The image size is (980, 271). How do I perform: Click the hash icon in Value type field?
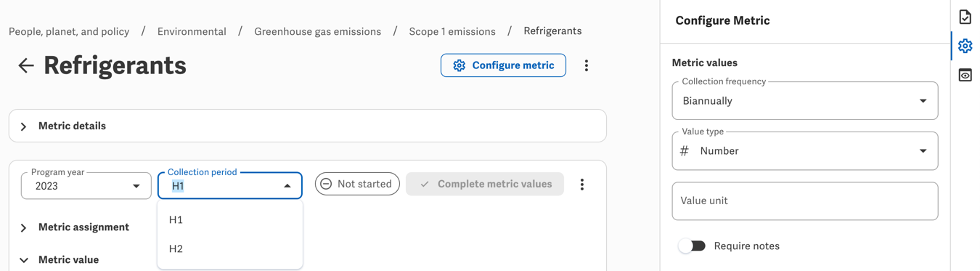684,151
